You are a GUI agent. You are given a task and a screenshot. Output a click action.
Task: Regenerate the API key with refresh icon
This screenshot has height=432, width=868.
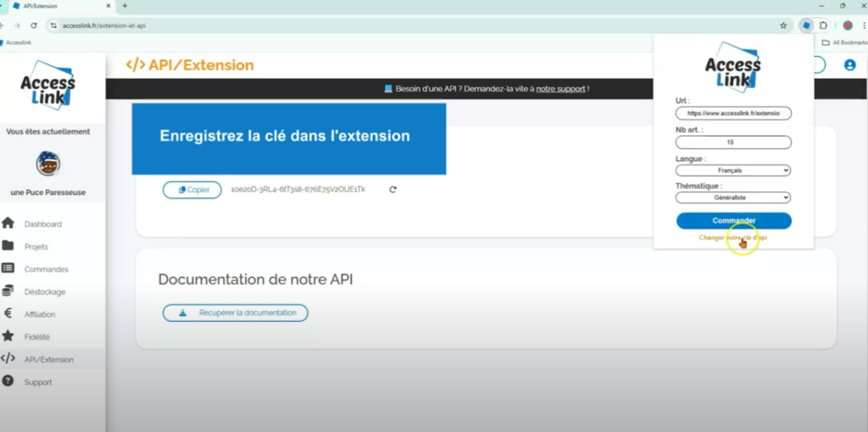pos(392,190)
